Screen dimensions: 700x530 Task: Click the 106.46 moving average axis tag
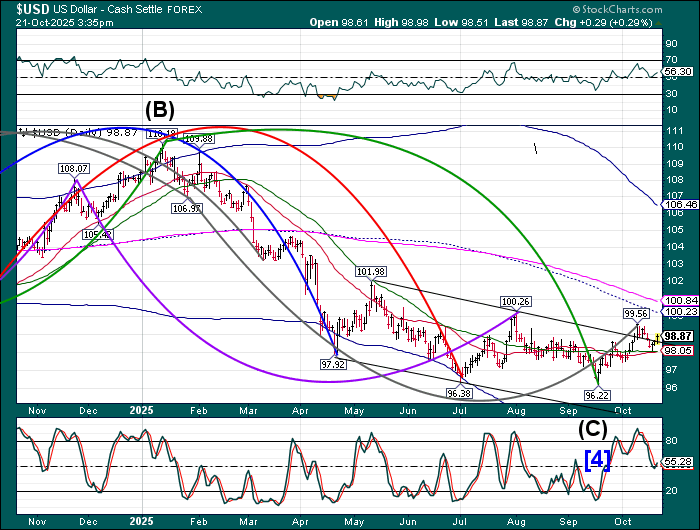678,204
